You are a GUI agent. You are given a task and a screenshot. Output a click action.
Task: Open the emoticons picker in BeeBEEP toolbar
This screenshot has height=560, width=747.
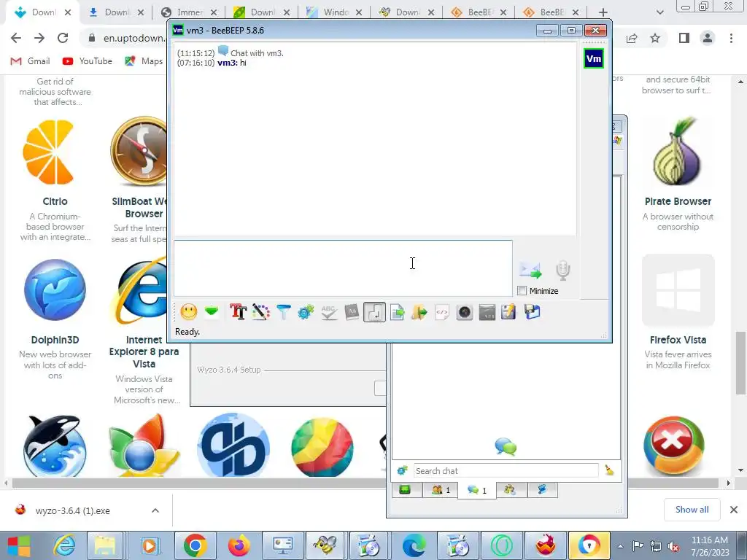point(189,312)
